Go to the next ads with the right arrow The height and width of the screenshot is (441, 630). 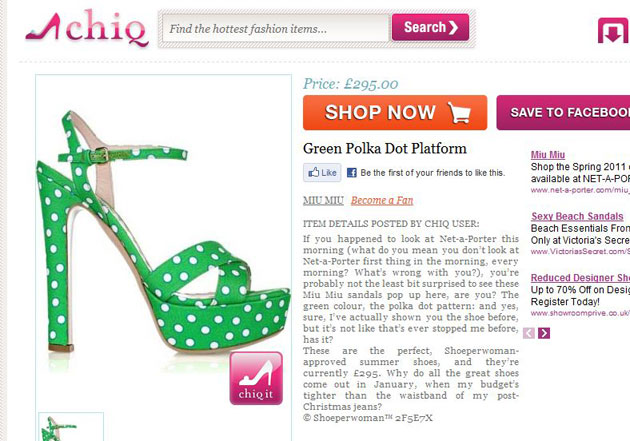(x=544, y=333)
